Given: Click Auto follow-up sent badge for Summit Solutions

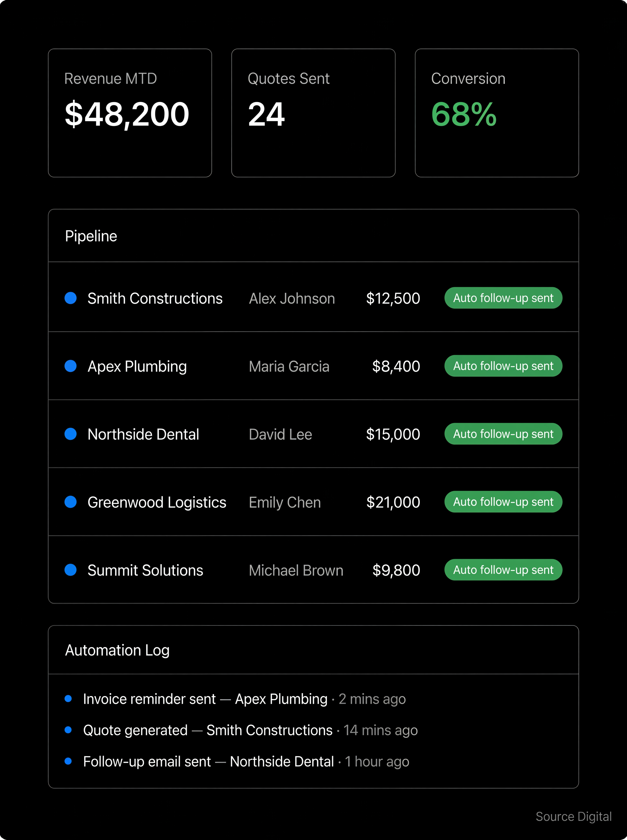Looking at the screenshot, I should [x=503, y=570].
